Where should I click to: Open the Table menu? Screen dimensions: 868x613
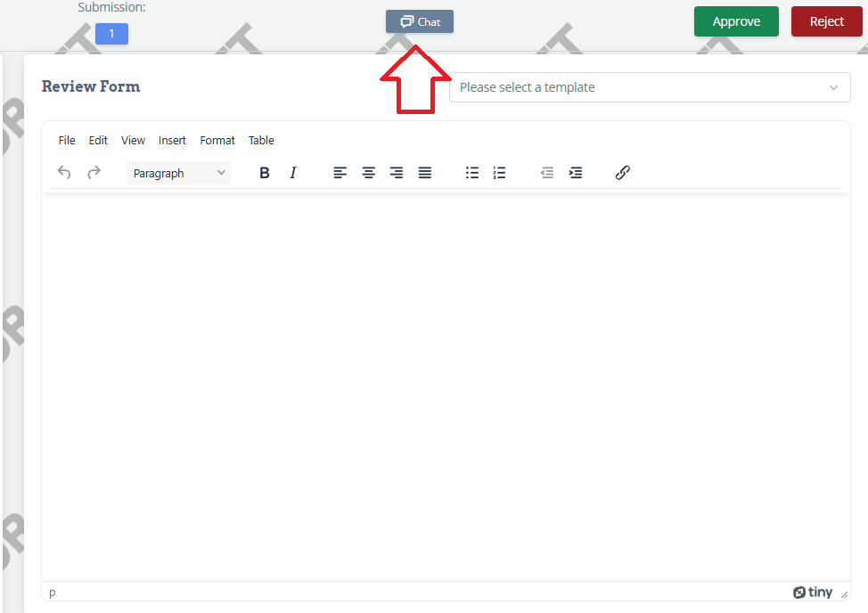click(261, 141)
